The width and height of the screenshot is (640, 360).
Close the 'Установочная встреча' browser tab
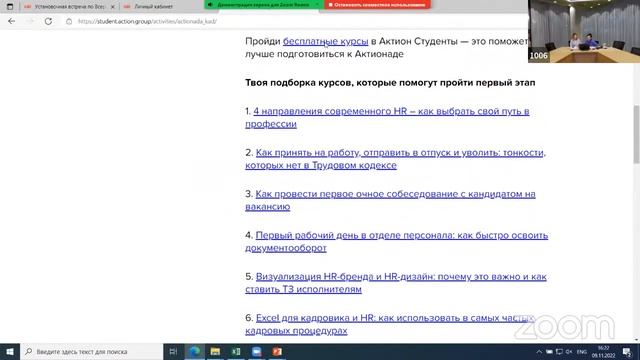click(x=113, y=7)
